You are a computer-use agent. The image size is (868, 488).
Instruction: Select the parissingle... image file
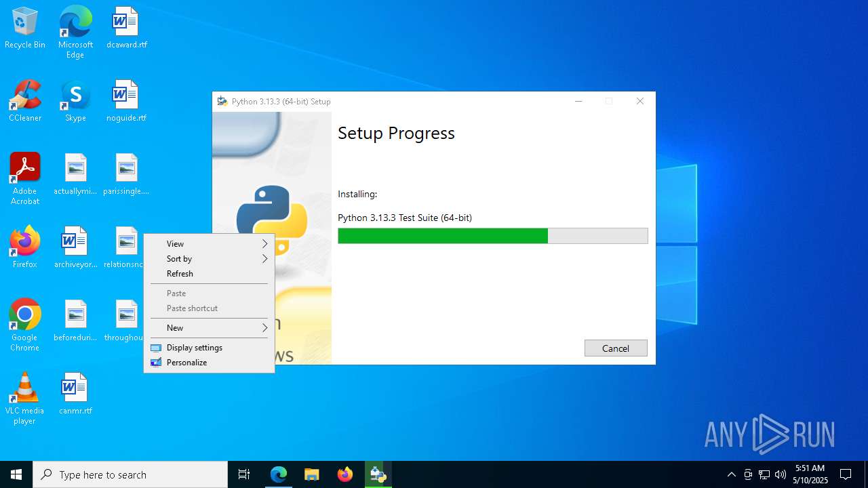click(x=126, y=175)
